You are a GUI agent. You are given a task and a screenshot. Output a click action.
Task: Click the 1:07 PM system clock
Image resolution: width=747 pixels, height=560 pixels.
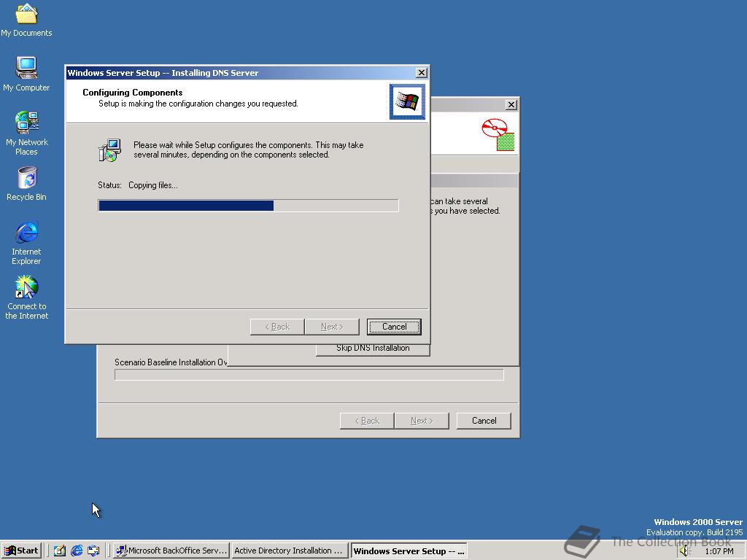719,551
